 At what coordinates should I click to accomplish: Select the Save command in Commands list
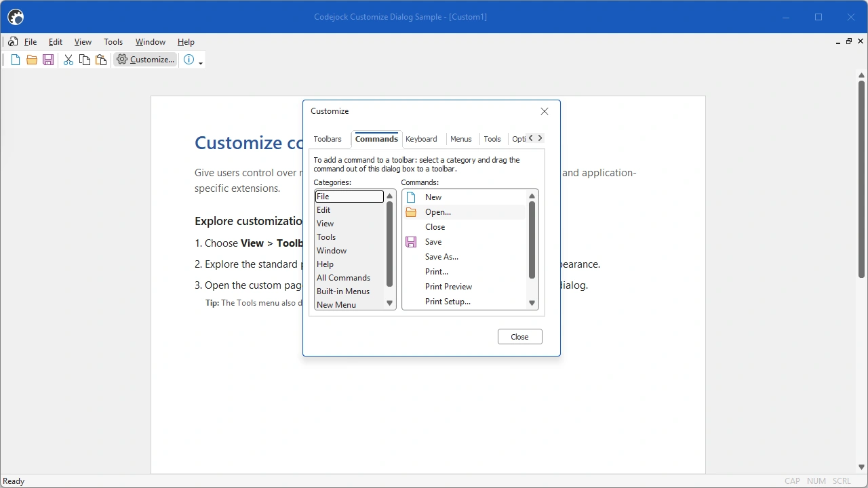(x=465, y=242)
